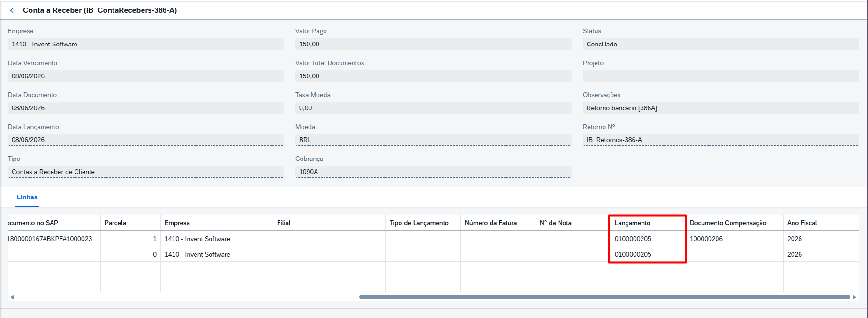
Task: Focus the Observações field
Action: 721,108
